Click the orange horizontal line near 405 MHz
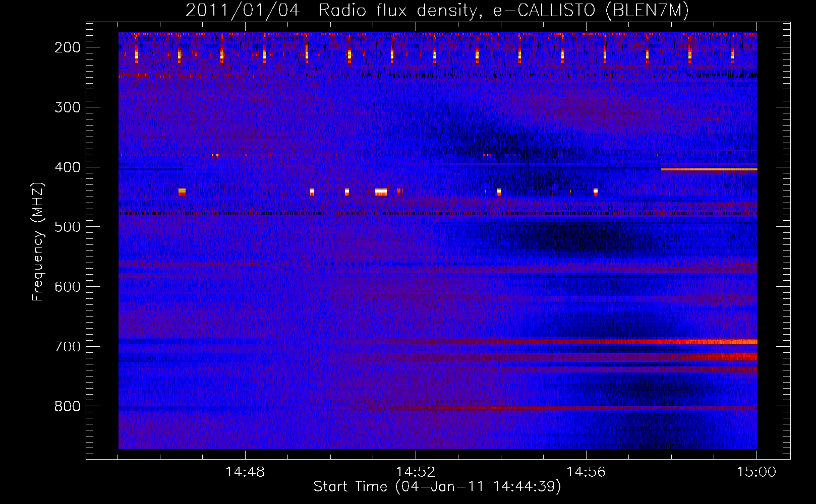 click(709, 170)
